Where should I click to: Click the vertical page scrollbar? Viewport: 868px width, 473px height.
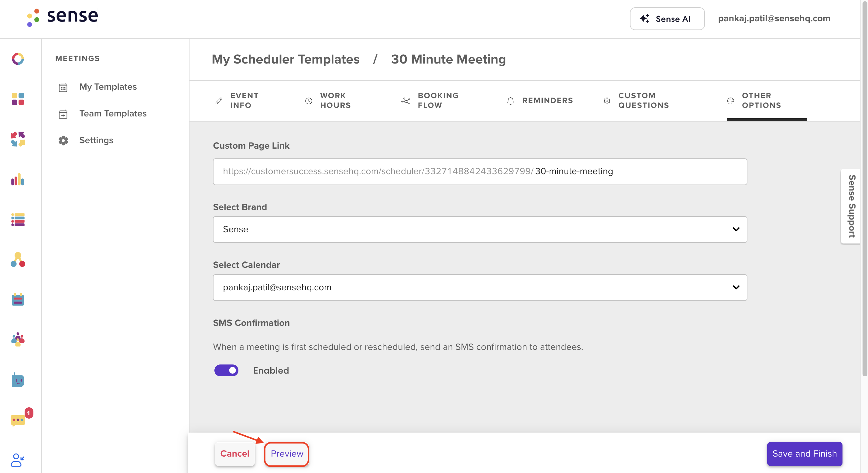coord(864,189)
